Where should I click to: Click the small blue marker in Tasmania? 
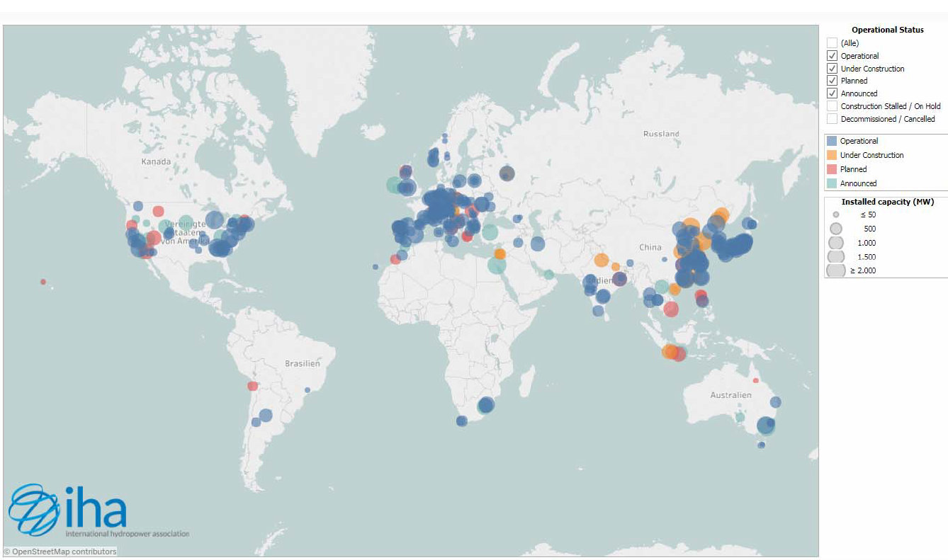click(x=761, y=445)
